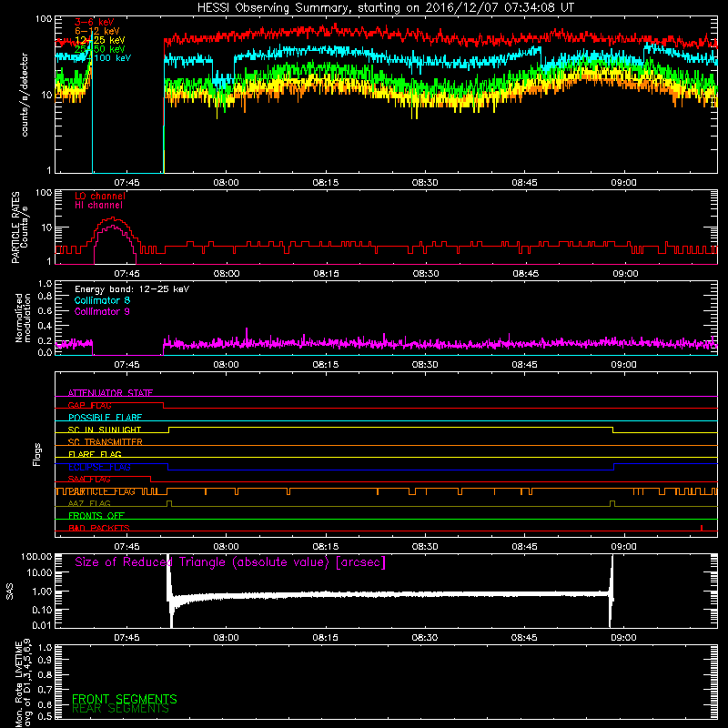Viewport: 728px width, 728px height.
Task: Click the 12-25 keV yellow legend label
Action: 100,40
